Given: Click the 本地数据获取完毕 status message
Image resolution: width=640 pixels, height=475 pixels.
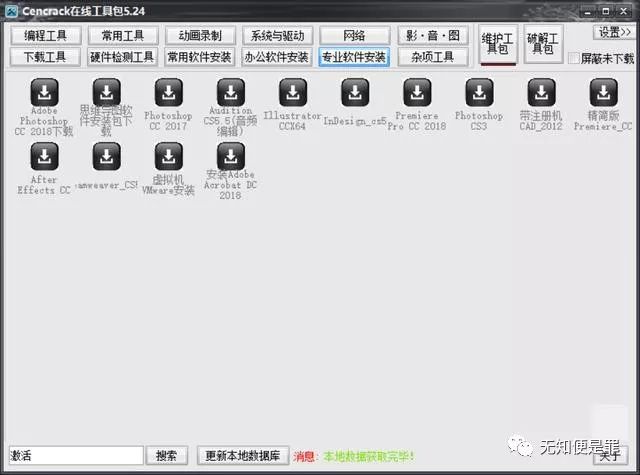Looking at the screenshot, I should [x=368, y=456].
